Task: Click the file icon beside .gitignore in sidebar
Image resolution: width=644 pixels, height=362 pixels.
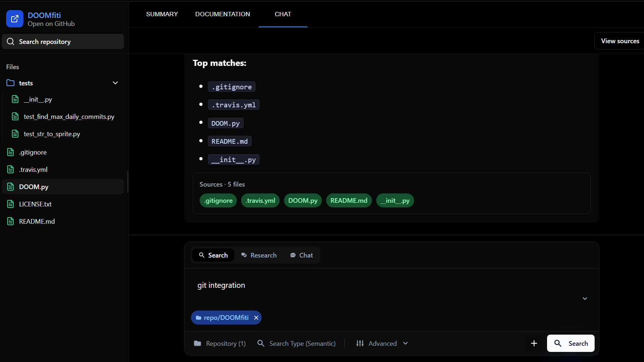Action: click(10, 152)
